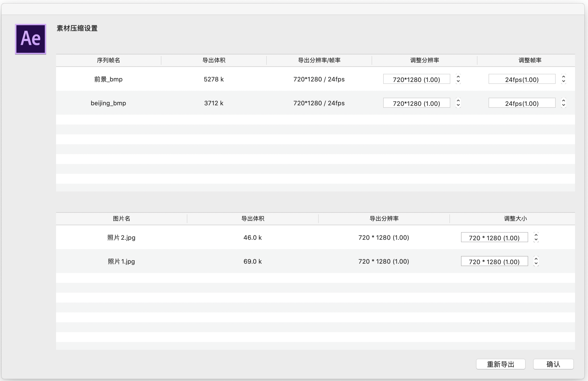The height and width of the screenshot is (381, 588).
Task: Open resolution stepper for 前景_bmp row
Action: point(458,79)
